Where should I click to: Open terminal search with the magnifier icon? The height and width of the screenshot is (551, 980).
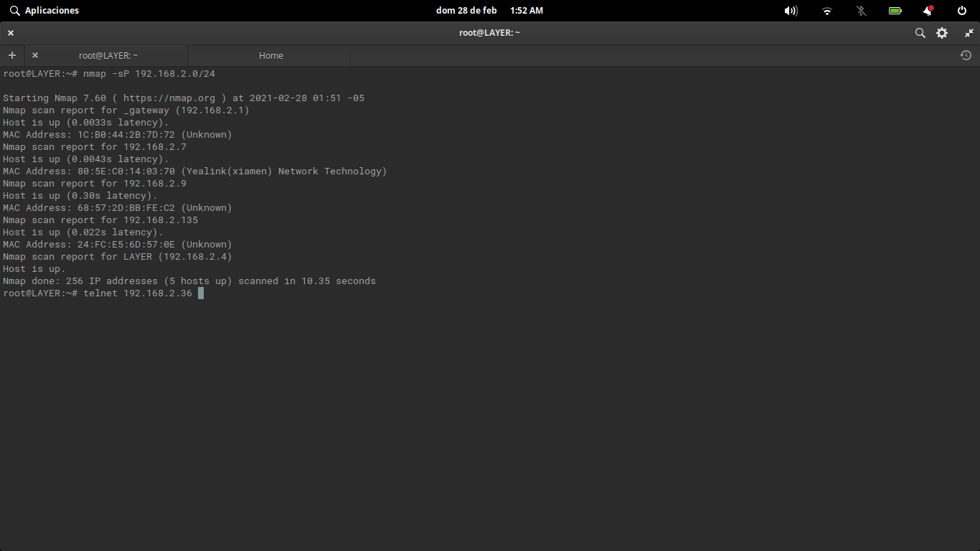pos(920,32)
